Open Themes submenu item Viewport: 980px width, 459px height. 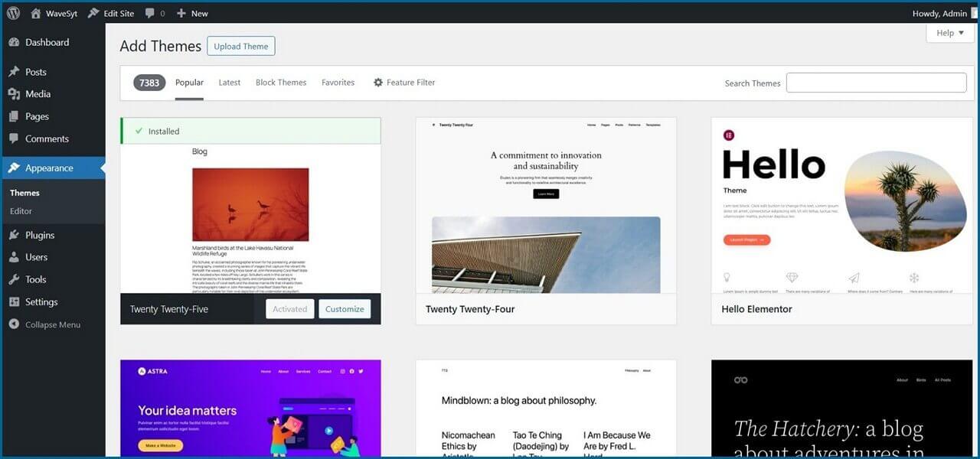point(24,193)
